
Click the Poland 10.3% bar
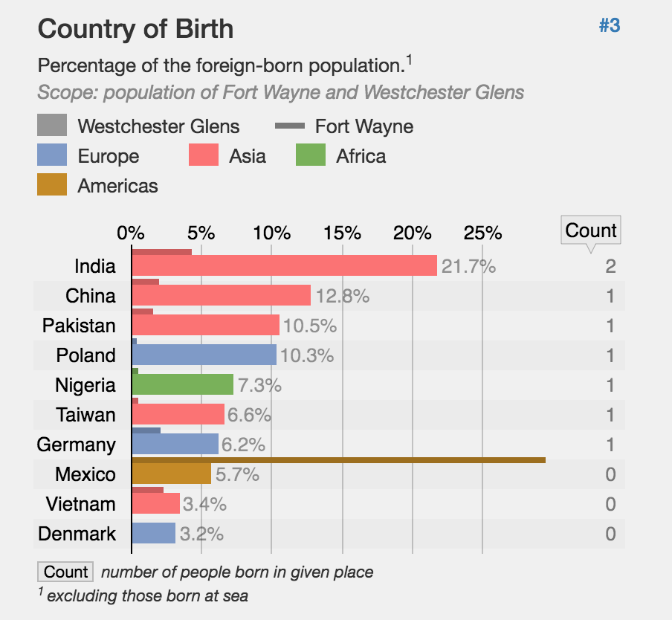tap(204, 356)
